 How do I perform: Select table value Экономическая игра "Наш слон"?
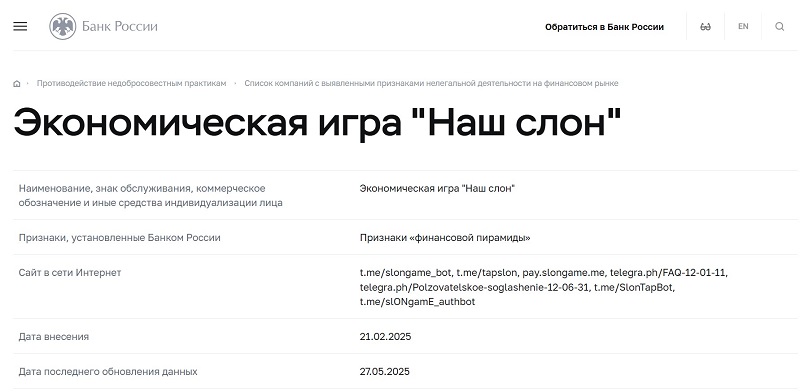437,189
